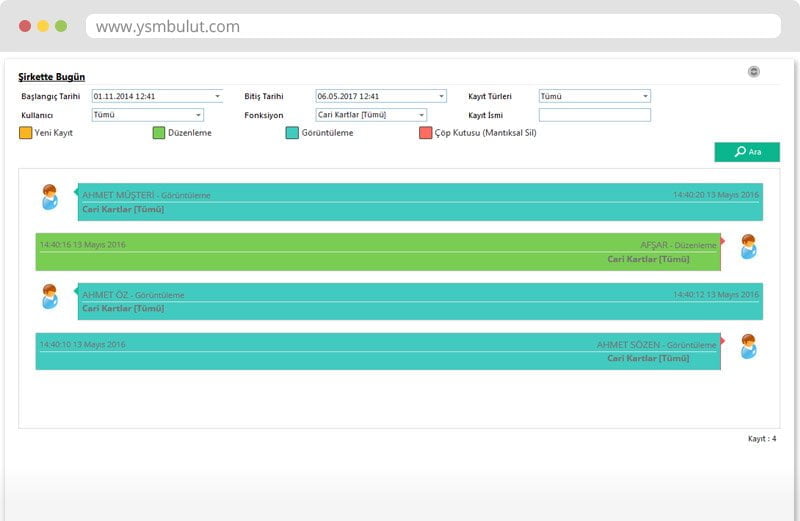
Task: Click the AFŞAR user avatar icon
Action: tap(748, 247)
